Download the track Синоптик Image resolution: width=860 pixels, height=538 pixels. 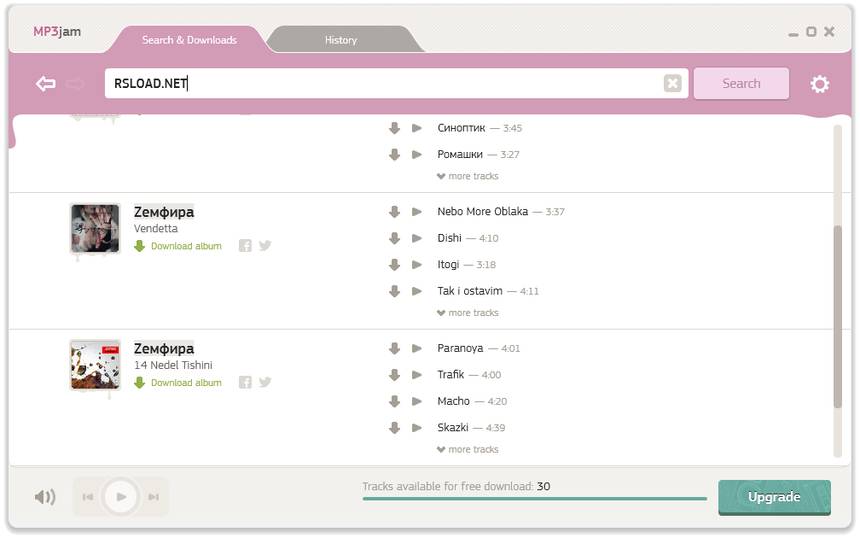394,128
